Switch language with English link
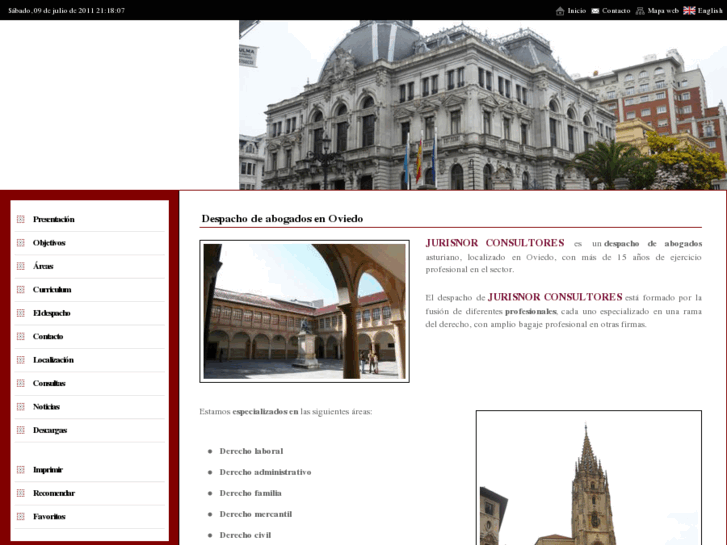727x545 pixels. pos(710,11)
